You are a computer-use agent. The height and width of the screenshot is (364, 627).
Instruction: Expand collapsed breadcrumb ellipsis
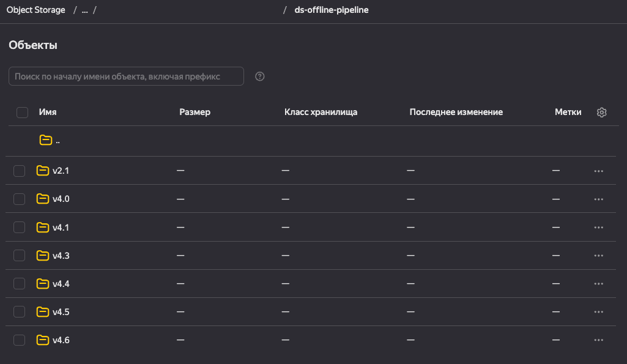85,10
